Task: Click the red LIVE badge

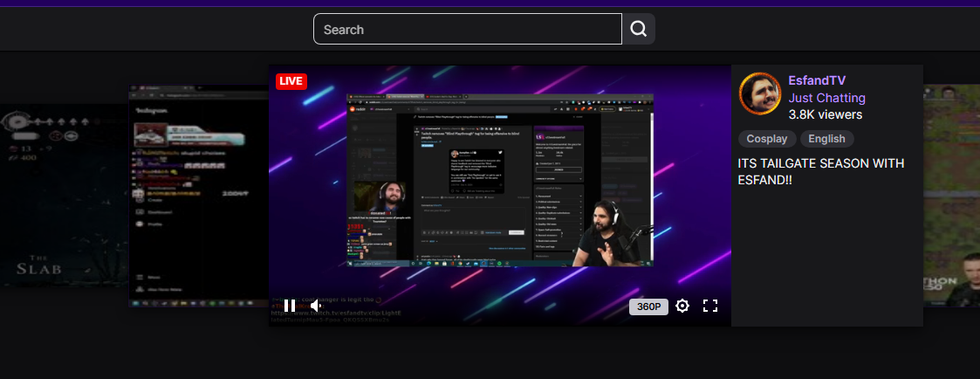Action: (x=291, y=81)
